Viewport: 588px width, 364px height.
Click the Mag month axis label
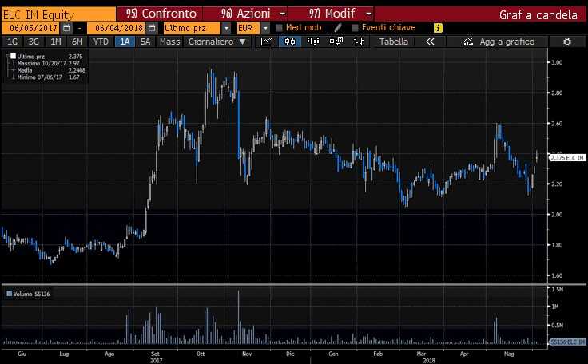click(x=509, y=354)
